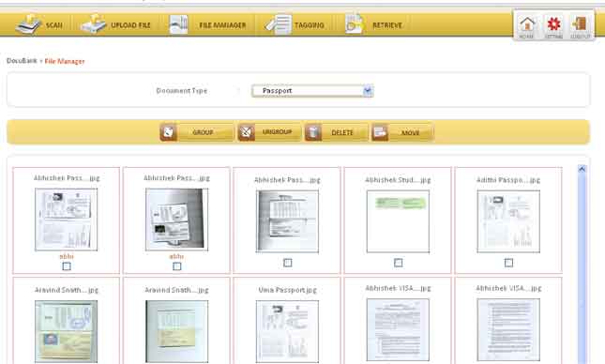Open the TAGGING menu label
The width and height of the screenshot is (605, 364).
pyautogui.click(x=310, y=25)
